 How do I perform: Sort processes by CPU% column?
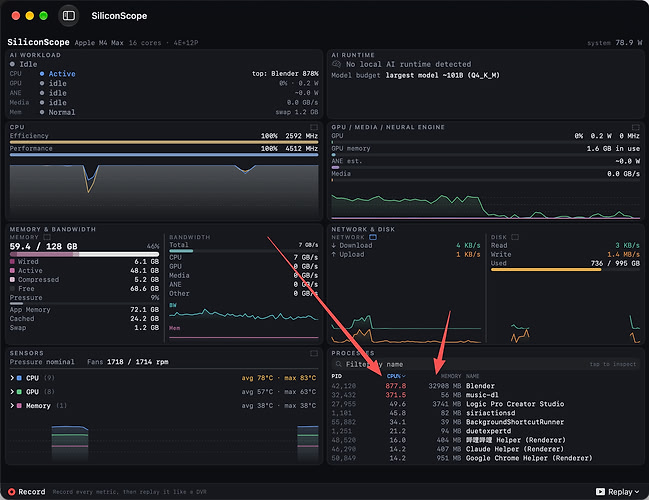[x=396, y=376]
